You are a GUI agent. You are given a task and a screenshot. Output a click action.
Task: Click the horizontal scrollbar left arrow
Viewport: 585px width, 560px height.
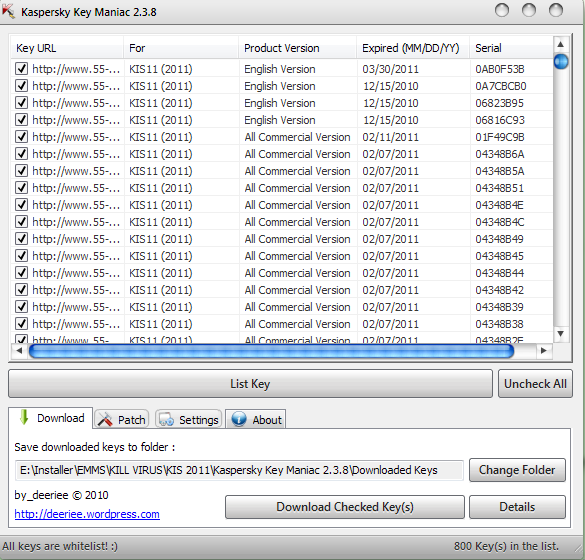point(19,351)
